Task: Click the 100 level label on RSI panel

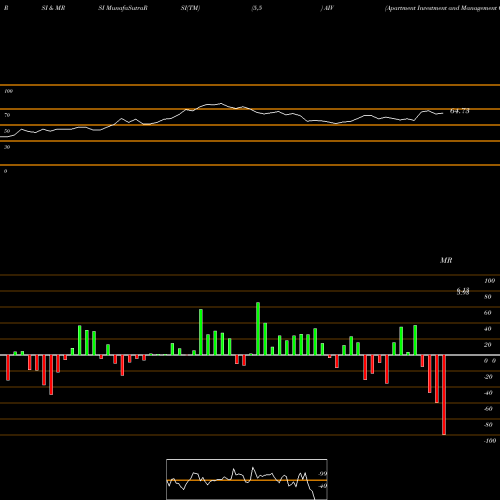Action: pyautogui.click(x=8, y=91)
